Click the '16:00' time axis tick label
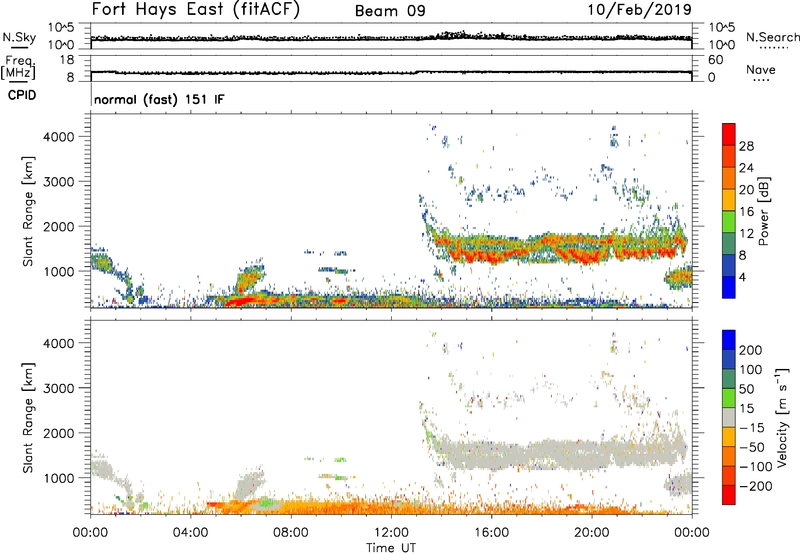 coord(491,533)
